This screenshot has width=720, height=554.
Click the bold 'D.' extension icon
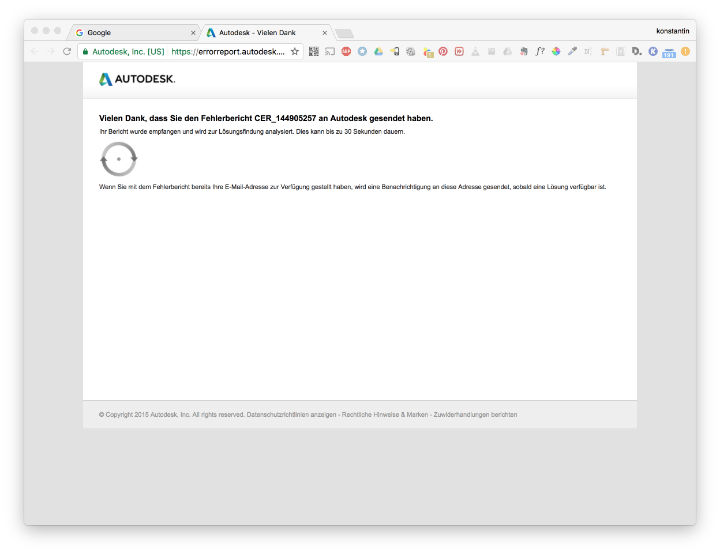point(636,51)
